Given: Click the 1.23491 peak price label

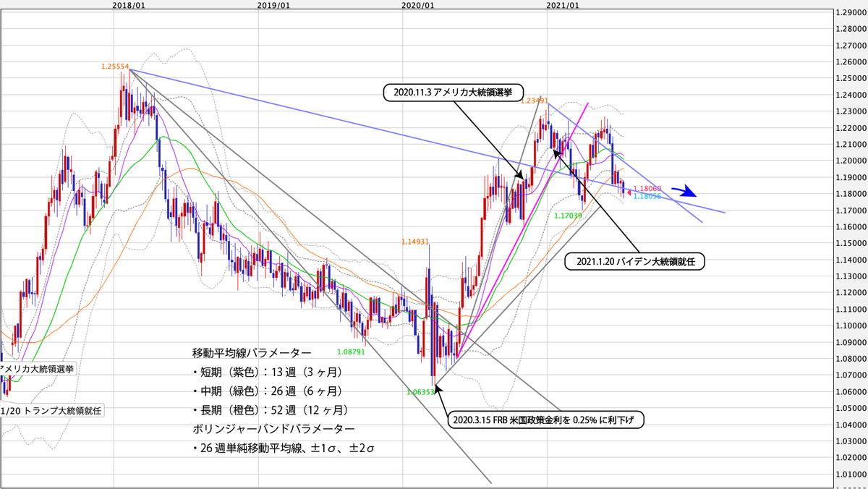Looking at the screenshot, I should click(x=533, y=101).
